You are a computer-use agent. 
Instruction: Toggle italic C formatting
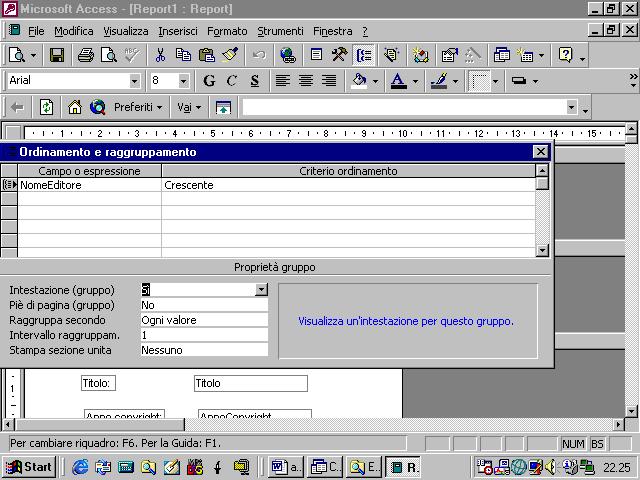pyautogui.click(x=231, y=81)
